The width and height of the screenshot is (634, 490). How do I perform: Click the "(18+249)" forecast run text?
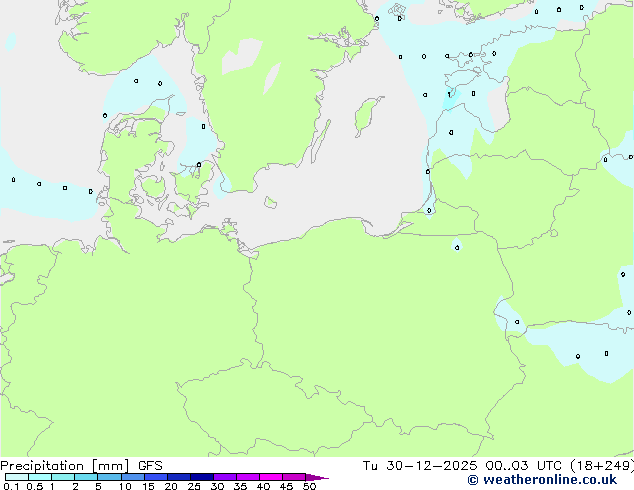pos(602,466)
